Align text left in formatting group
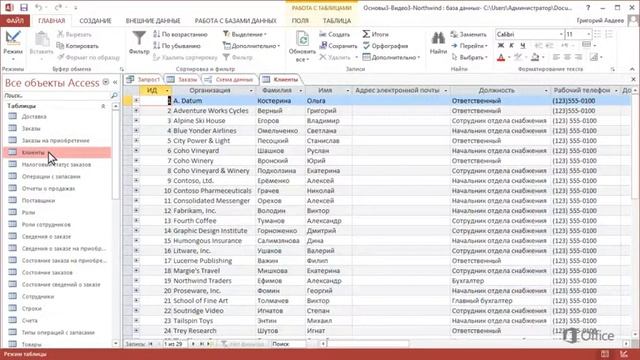640x360 pixels. tap(556, 58)
